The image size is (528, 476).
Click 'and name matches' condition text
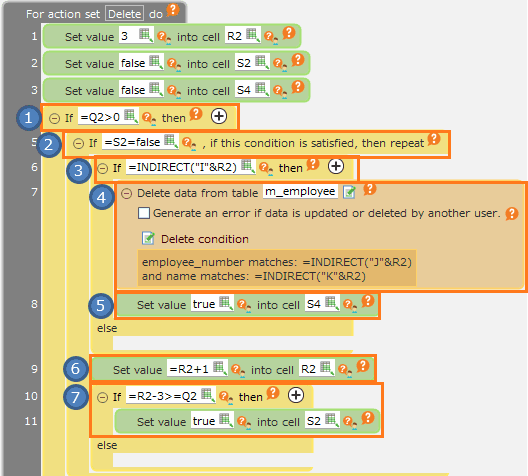(254, 276)
